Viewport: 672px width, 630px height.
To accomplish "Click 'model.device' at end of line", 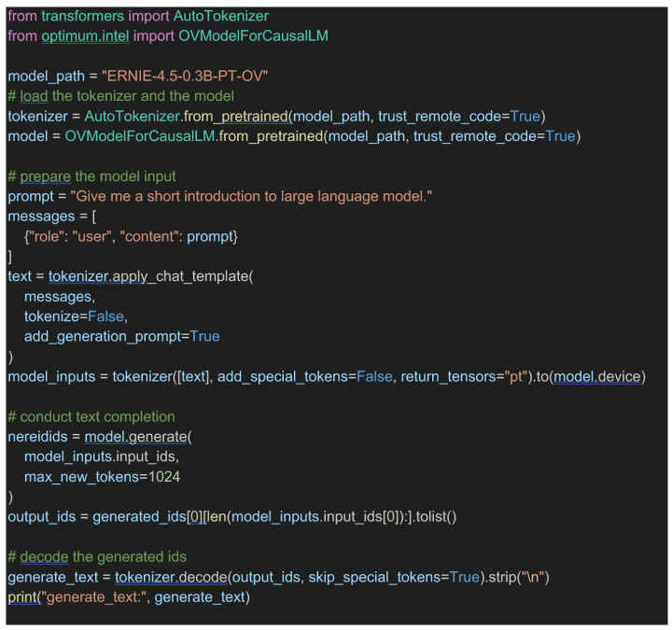I will pos(596,377).
